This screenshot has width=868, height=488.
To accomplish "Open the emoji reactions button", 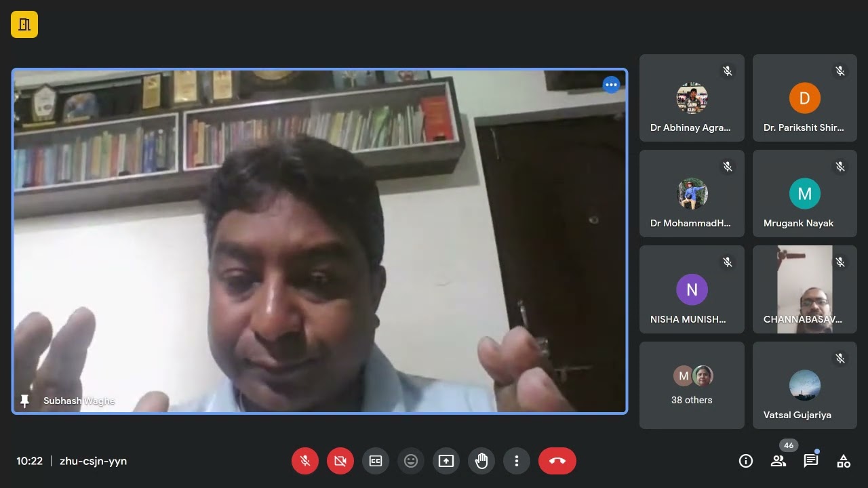I will coord(411,461).
